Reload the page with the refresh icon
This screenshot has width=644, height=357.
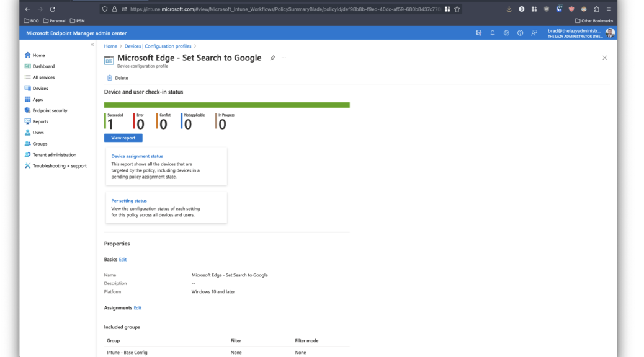[x=53, y=9]
